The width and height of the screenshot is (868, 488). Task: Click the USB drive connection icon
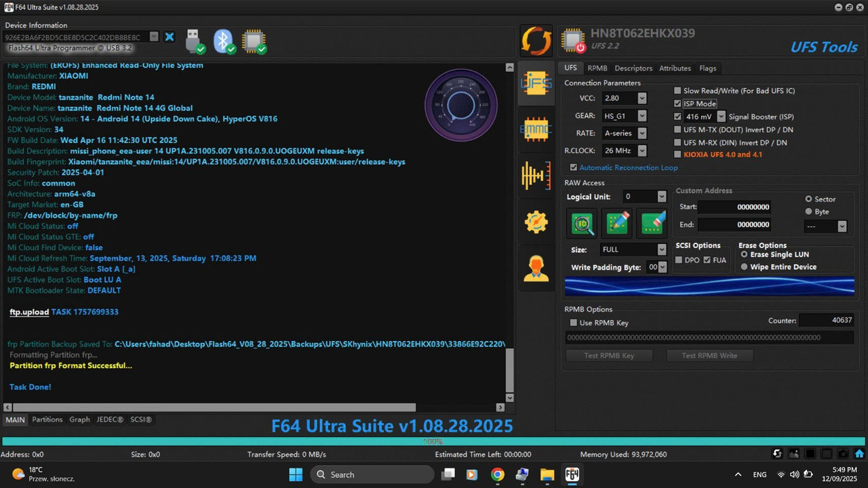195,41
